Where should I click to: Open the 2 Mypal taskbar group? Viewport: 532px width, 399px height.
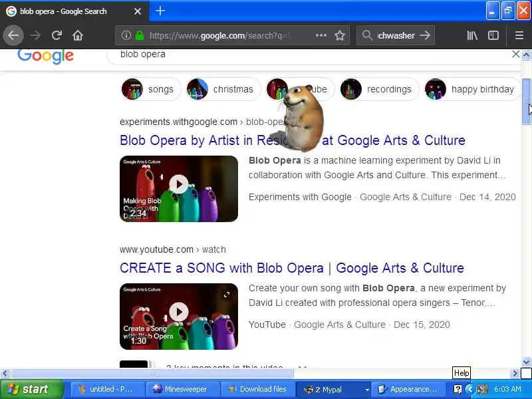tap(333, 389)
